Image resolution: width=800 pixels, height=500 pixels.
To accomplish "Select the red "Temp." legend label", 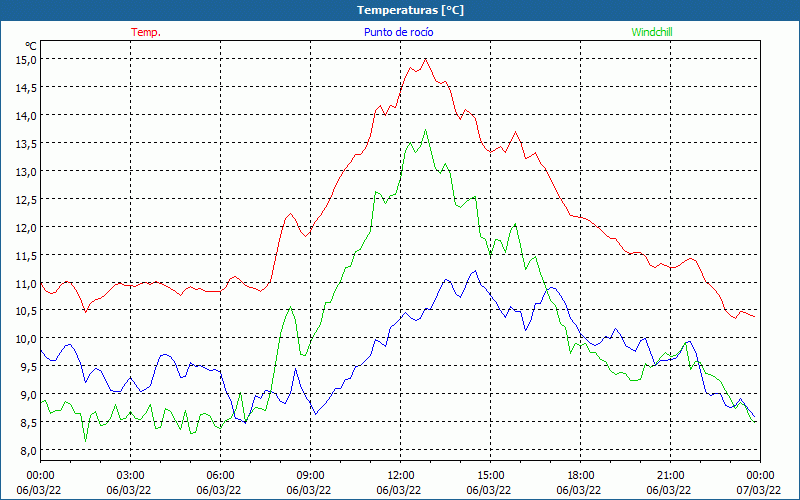I will pos(146,32).
